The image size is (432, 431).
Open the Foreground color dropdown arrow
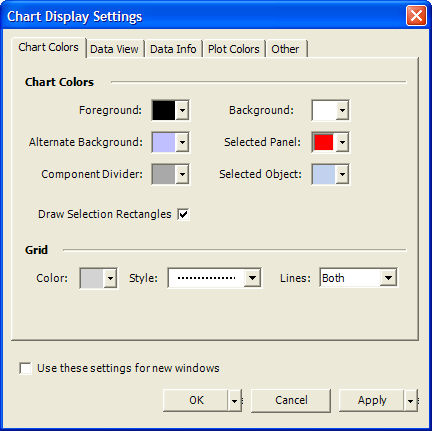pyautogui.click(x=182, y=110)
